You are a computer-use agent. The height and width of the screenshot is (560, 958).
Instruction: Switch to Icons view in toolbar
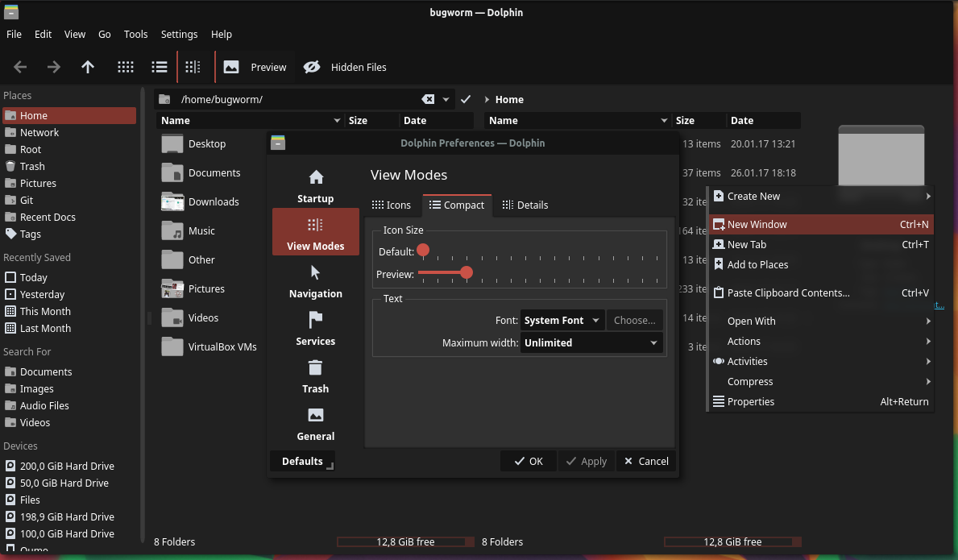click(126, 67)
